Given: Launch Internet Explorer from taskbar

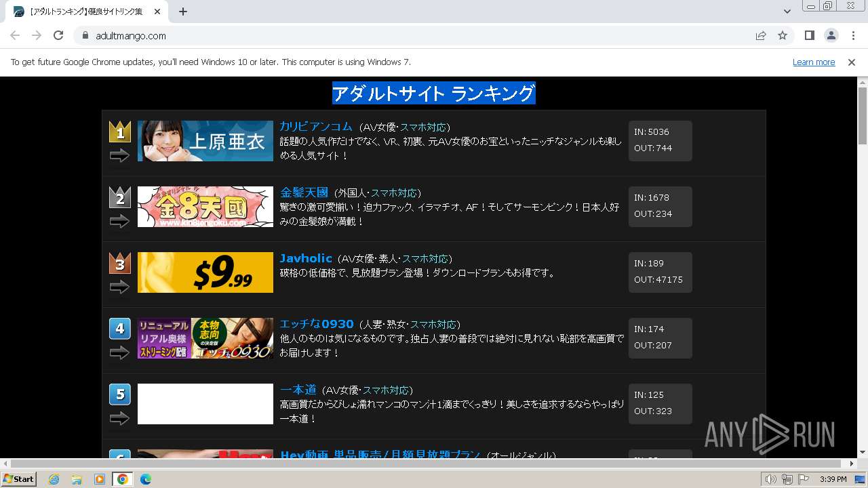Looking at the screenshot, I should click(54, 479).
